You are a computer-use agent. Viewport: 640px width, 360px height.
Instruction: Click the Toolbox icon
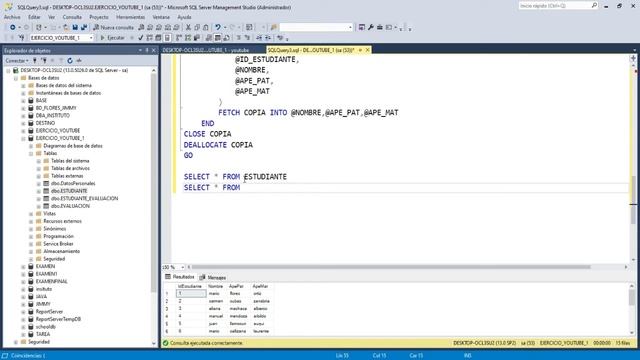[380, 27]
